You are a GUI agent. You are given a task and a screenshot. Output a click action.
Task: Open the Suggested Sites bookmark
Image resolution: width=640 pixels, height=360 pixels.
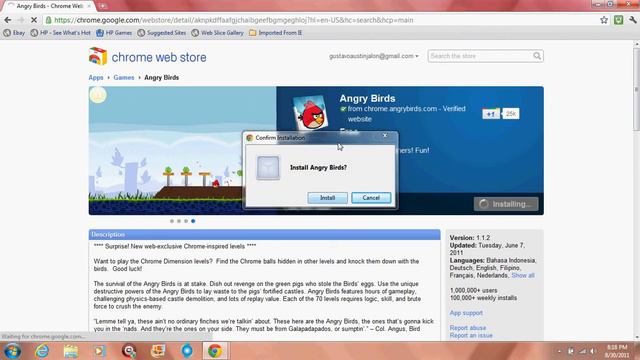pyautogui.click(x=162, y=33)
